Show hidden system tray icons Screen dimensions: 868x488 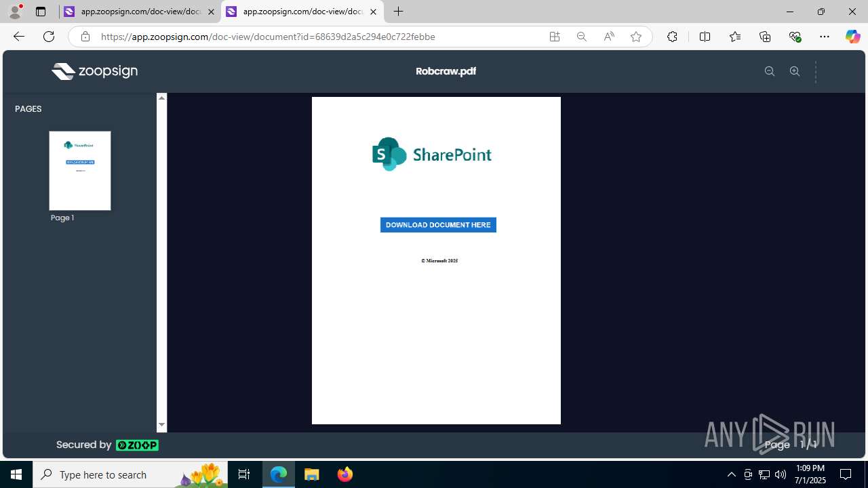[x=731, y=474]
